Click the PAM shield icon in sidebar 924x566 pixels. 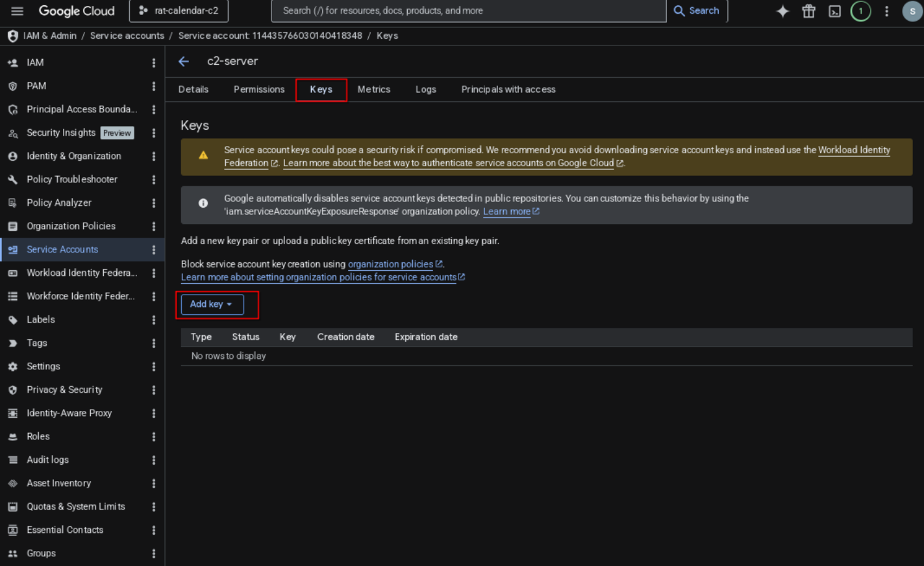[12, 86]
